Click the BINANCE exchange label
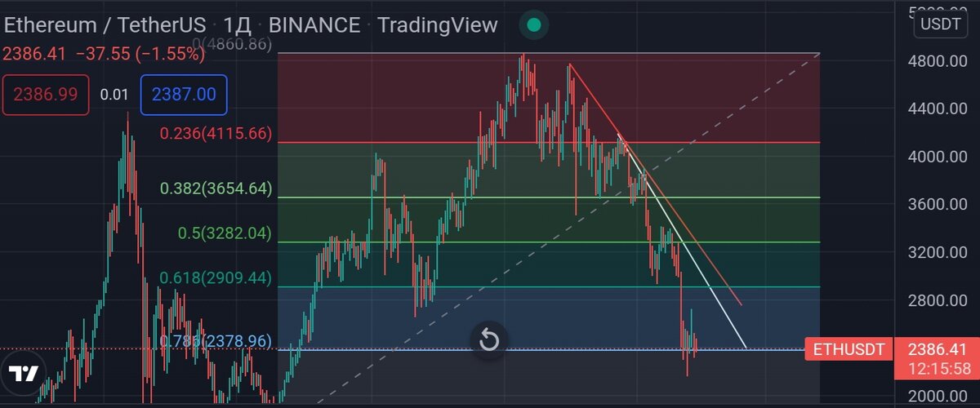 [x=314, y=24]
